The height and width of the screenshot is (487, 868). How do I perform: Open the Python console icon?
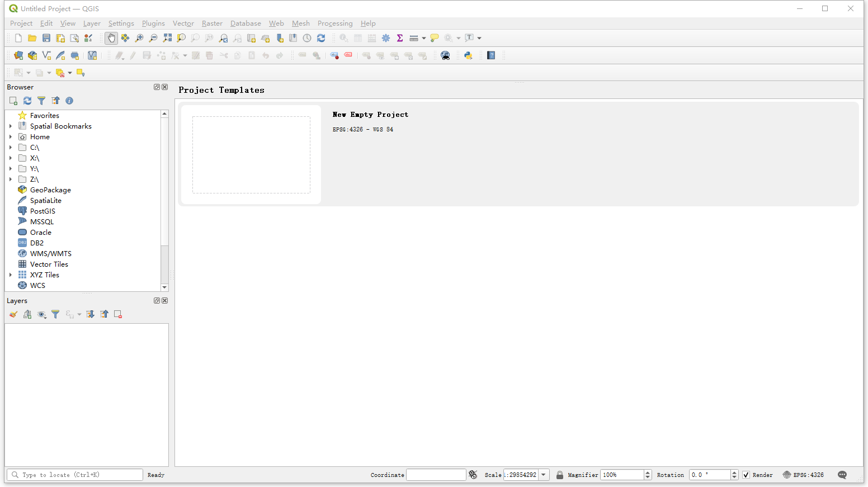pos(468,55)
